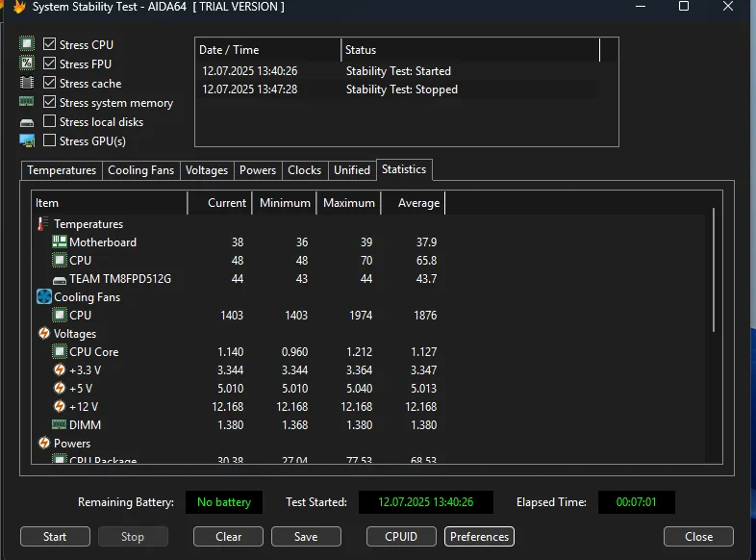Click the Stress system memory RAM icon
Screen dimensions: 756x560
(x=27, y=101)
